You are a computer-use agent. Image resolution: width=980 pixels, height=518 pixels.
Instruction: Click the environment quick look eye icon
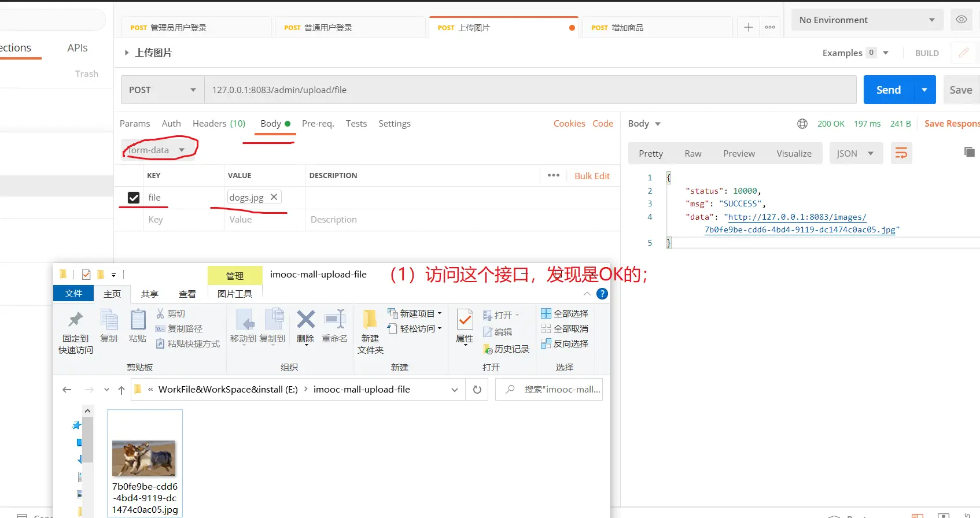tap(961, 20)
